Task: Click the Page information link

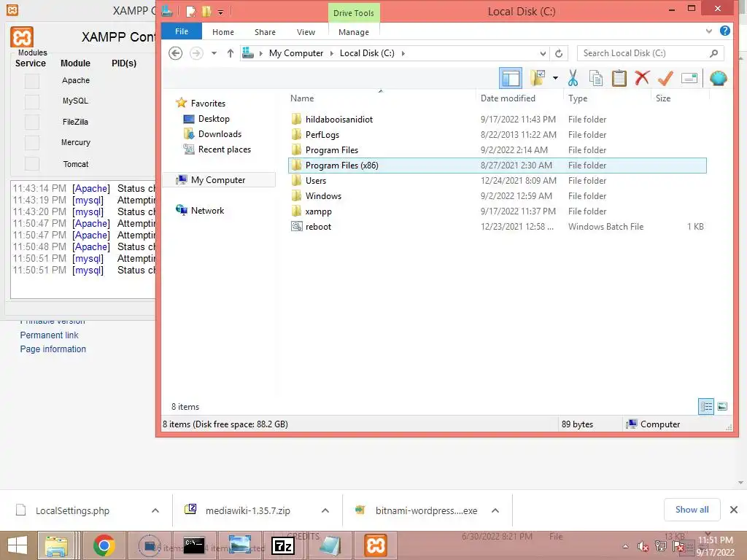Action: coord(53,349)
